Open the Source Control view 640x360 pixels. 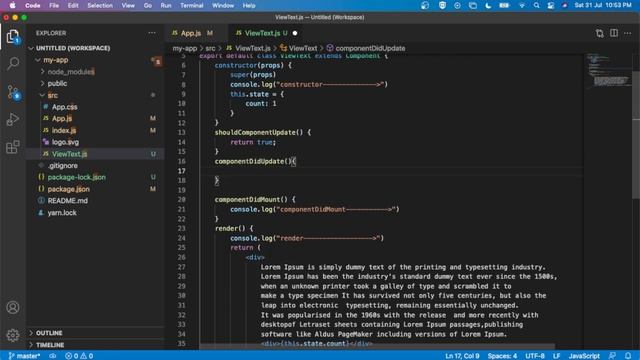coord(13,92)
